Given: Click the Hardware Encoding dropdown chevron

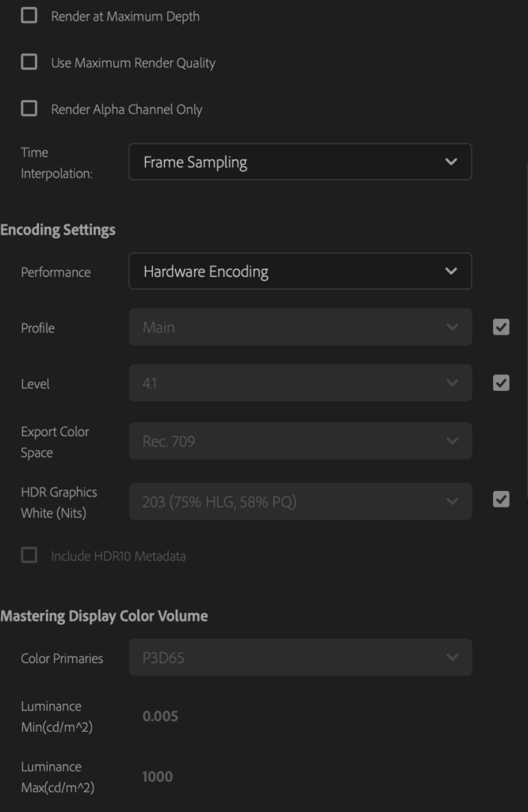Looking at the screenshot, I should [451, 271].
